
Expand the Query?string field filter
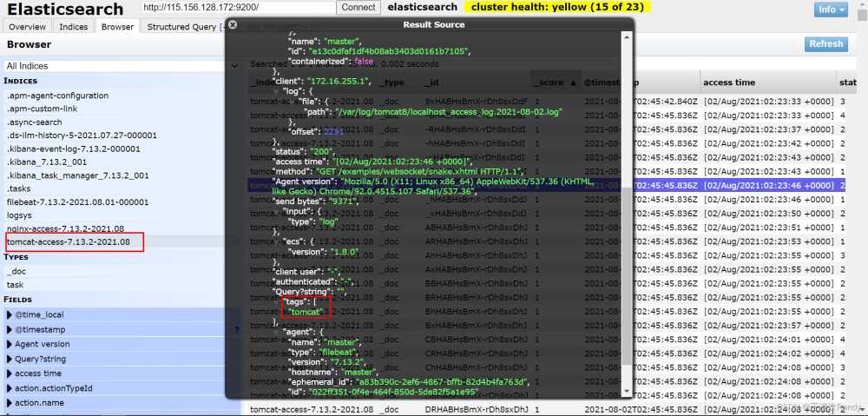10,359
